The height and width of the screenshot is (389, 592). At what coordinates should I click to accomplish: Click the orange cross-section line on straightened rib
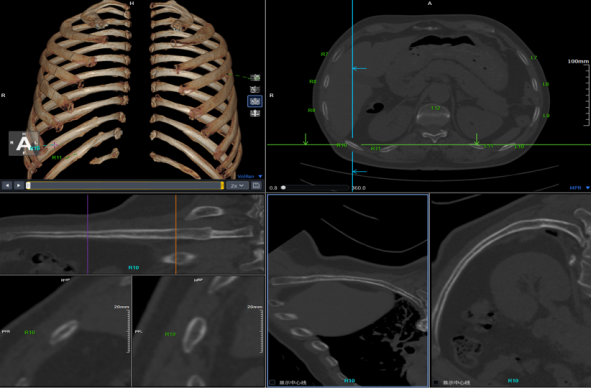[x=176, y=234]
